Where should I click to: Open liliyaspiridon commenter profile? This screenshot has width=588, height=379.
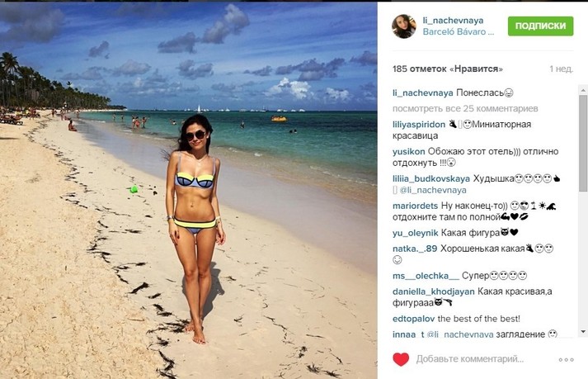pyautogui.click(x=419, y=125)
